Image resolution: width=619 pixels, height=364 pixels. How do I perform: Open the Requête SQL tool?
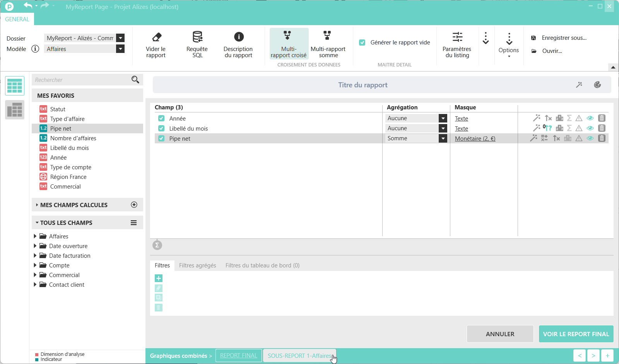tap(197, 37)
